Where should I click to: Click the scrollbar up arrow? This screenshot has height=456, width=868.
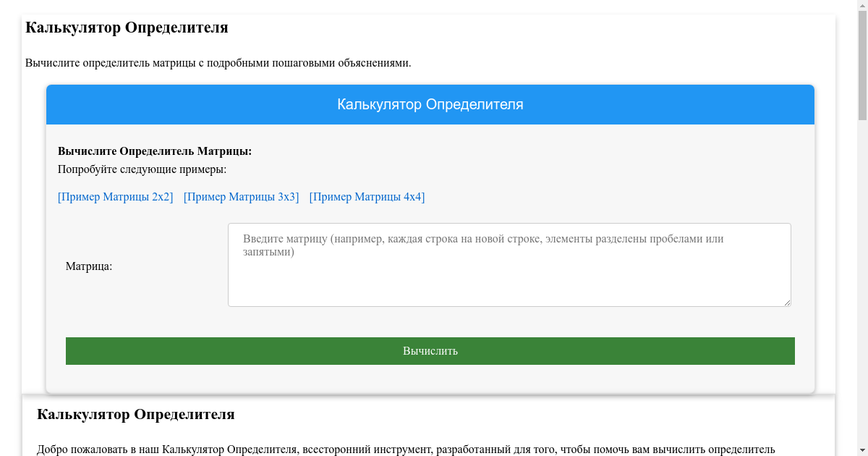pos(861,7)
